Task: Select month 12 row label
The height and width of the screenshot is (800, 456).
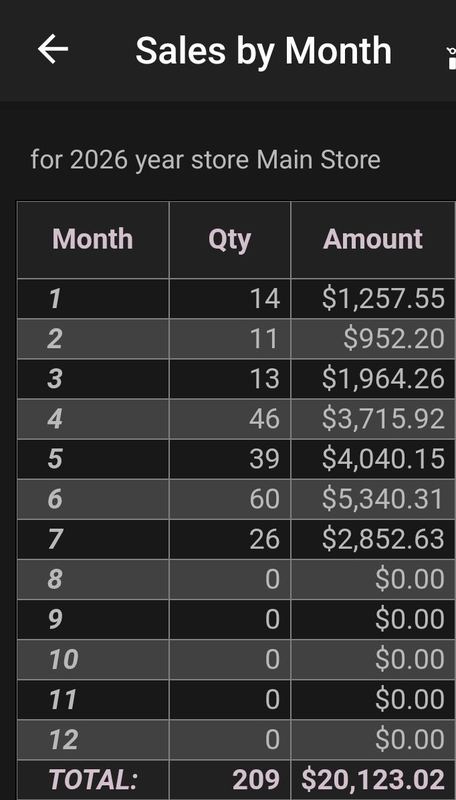Action: [64, 740]
